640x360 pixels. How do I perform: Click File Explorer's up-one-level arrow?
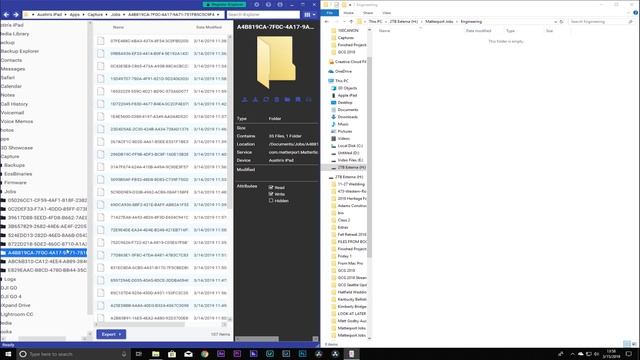pyautogui.click(x=351, y=22)
